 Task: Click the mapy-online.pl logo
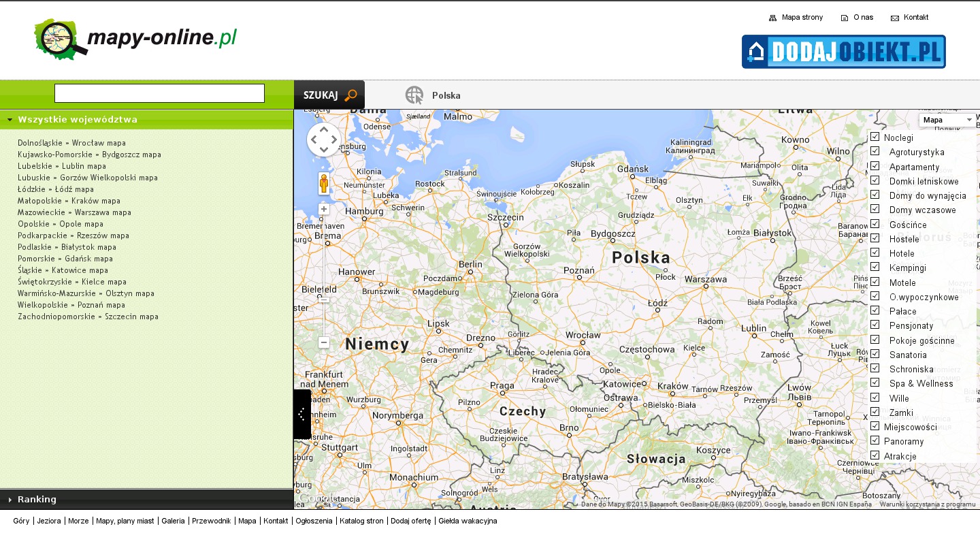[135, 39]
